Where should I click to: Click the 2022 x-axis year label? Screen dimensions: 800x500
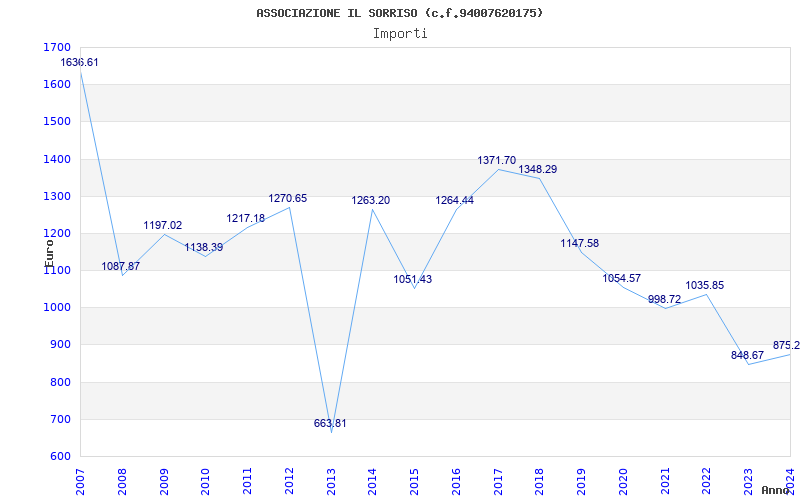[707, 482]
